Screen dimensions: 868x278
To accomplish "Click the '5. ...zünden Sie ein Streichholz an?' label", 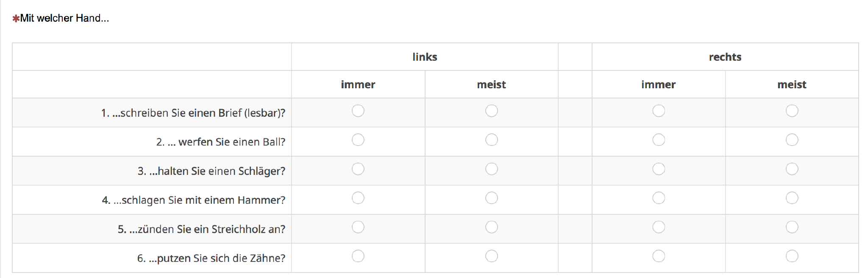I will 201,229.
